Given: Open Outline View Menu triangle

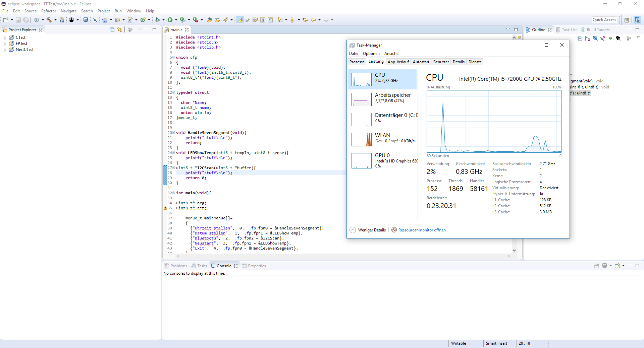Looking at the screenshot, I should tap(638, 38).
